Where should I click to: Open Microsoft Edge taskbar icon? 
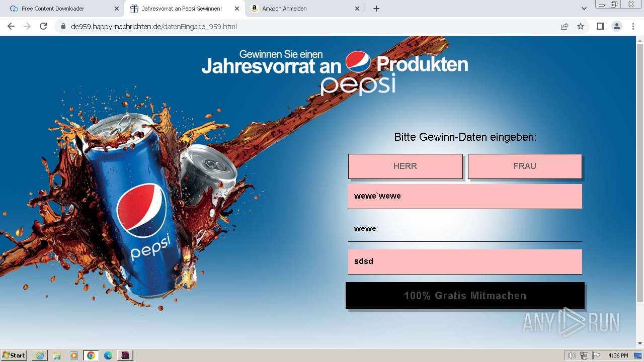click(x=108, y=355)
